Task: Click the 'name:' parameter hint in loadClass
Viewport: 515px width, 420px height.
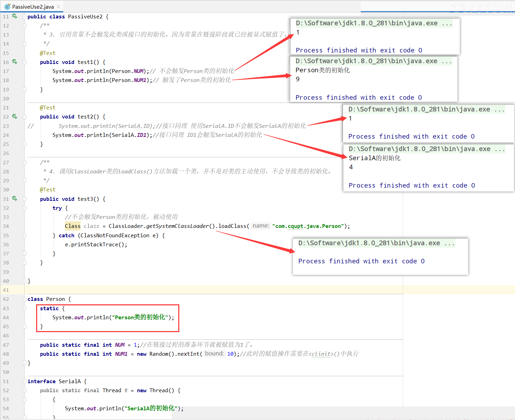Action: (x=261, y=226)
